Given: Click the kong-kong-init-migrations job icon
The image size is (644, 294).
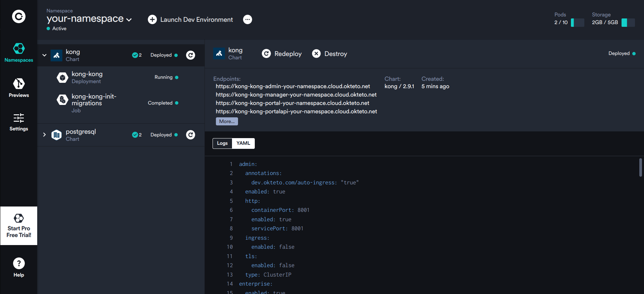Looking at the screenshot, I should (x=62, y=100).
